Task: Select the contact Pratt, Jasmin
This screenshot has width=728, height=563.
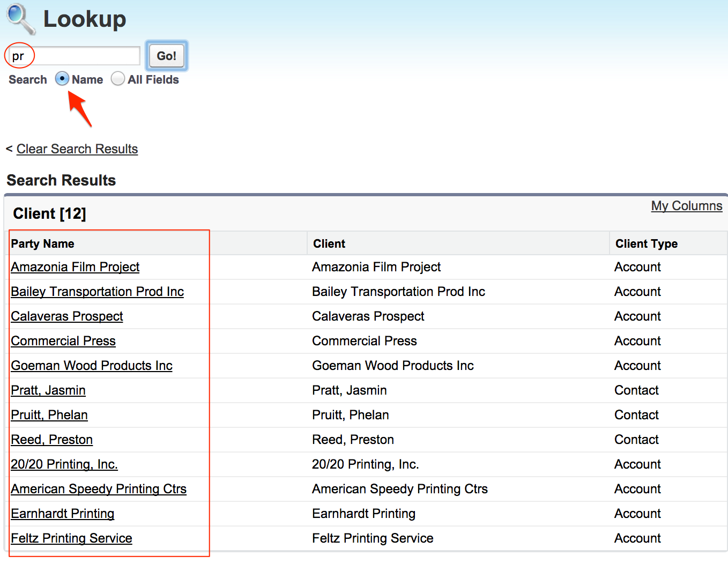Action: [x=48, y=390]
